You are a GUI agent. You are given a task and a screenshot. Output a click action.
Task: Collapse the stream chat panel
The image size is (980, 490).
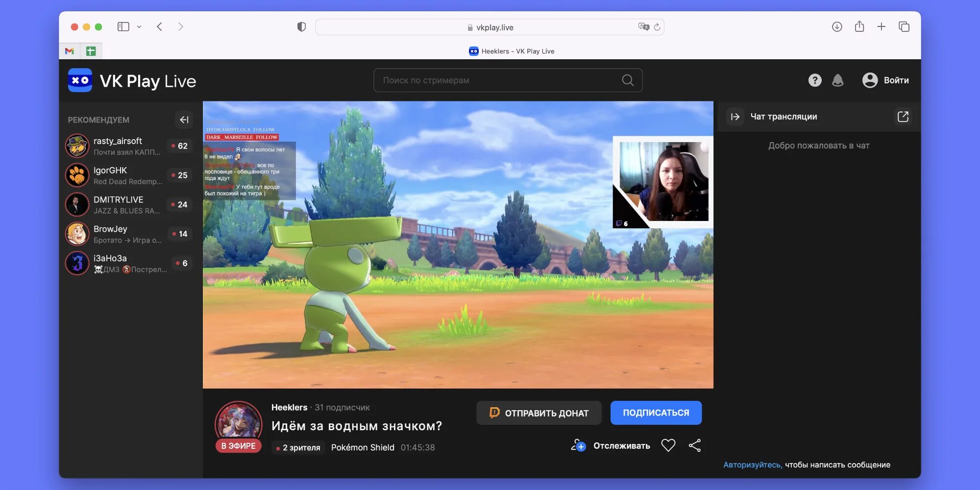click(735, 117)
